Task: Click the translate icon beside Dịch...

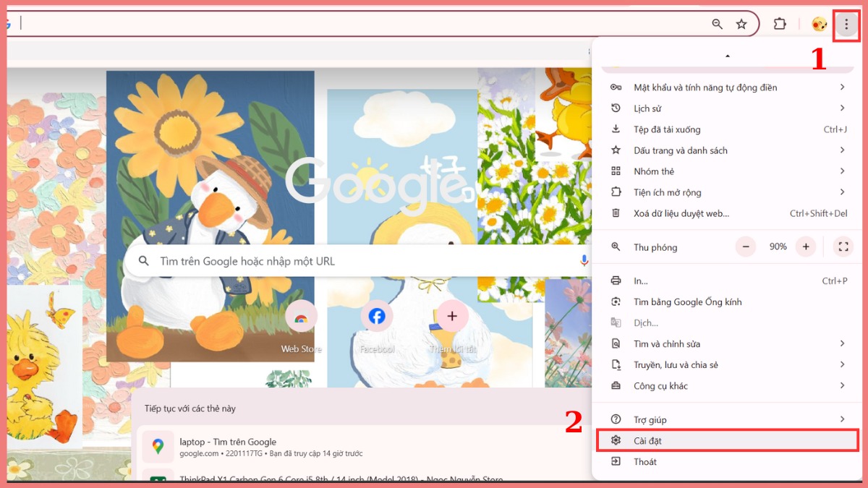Action: click(616, 322)
